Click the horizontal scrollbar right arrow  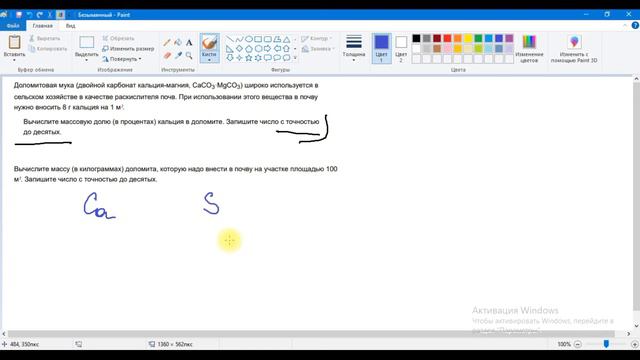[x=629, y=334]
